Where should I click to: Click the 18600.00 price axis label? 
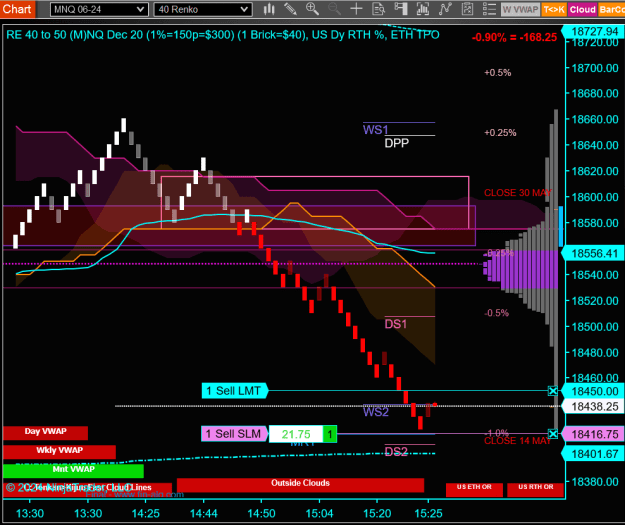coord(595,197)
